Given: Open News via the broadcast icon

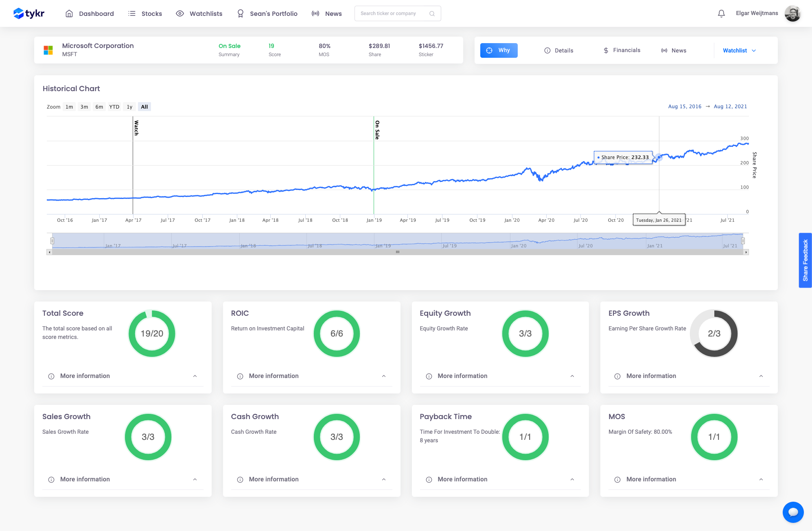Looking at the screenshot, I should click(315, 13).
